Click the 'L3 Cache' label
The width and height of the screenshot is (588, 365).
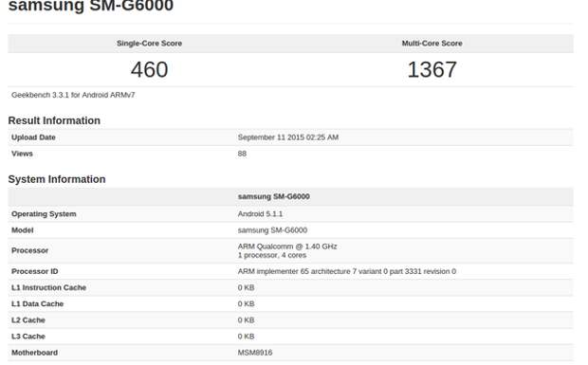(28, 337)
